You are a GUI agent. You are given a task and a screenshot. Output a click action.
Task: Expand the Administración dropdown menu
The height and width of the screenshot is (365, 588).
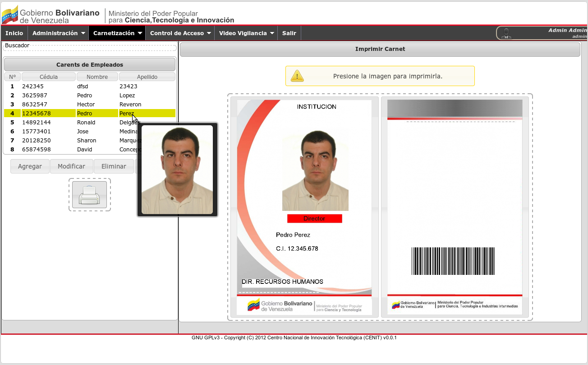tap(58, 32)
